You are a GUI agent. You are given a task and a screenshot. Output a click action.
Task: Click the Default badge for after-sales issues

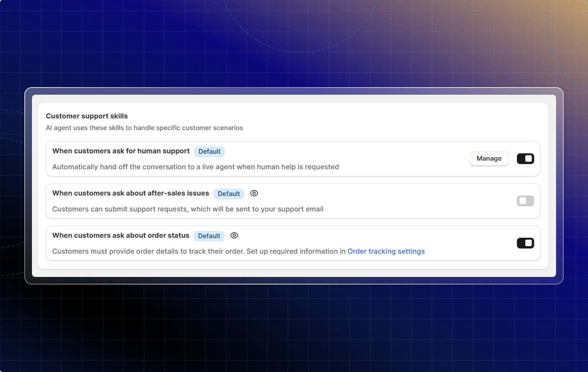click(229, 194)
